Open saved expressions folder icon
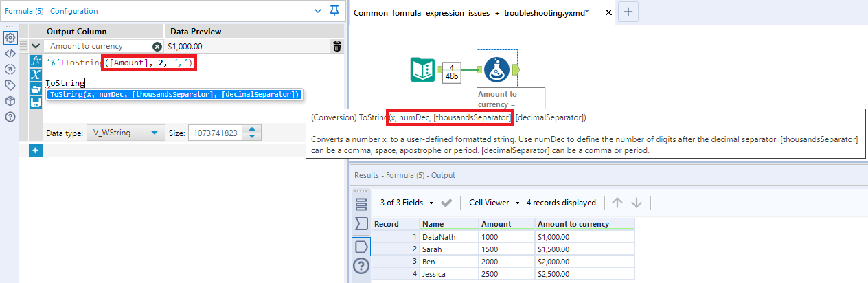 36,89
